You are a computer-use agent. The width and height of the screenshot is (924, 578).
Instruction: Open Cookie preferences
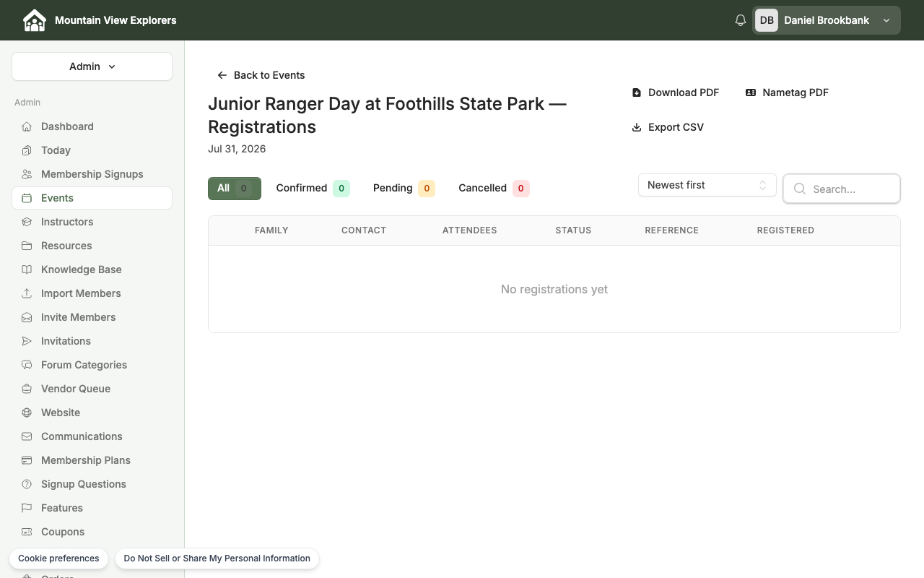pos(58,558)
